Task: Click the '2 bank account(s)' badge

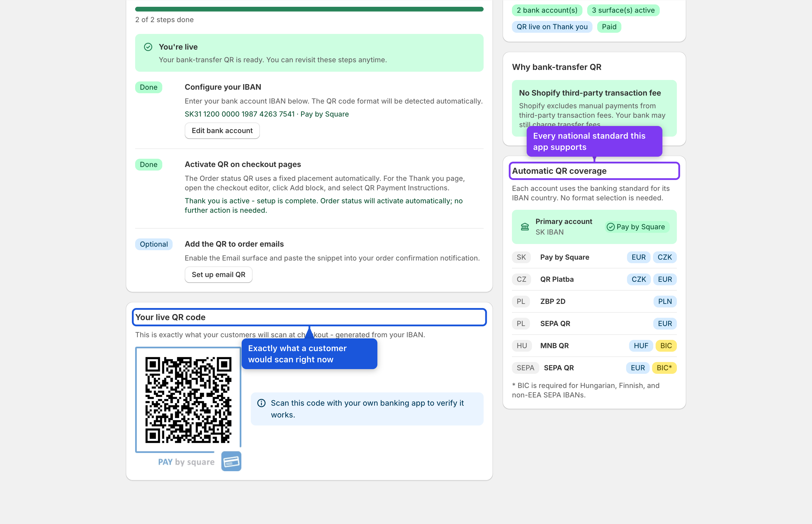Action: point(547,10)
